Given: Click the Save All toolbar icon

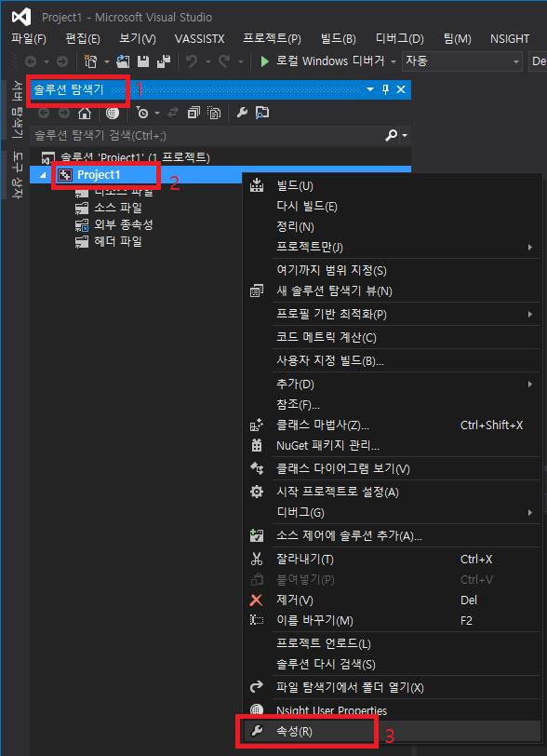Looking at the screenshot, I should coord(164,61).
